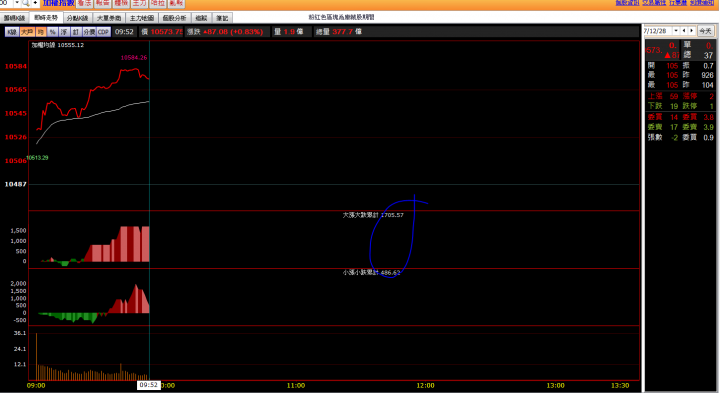The width and height of the screenshot is (720, 393).
Task: Open the 哈拉 button in top bar
Action: pyautogui.click(x=158, y=3)
